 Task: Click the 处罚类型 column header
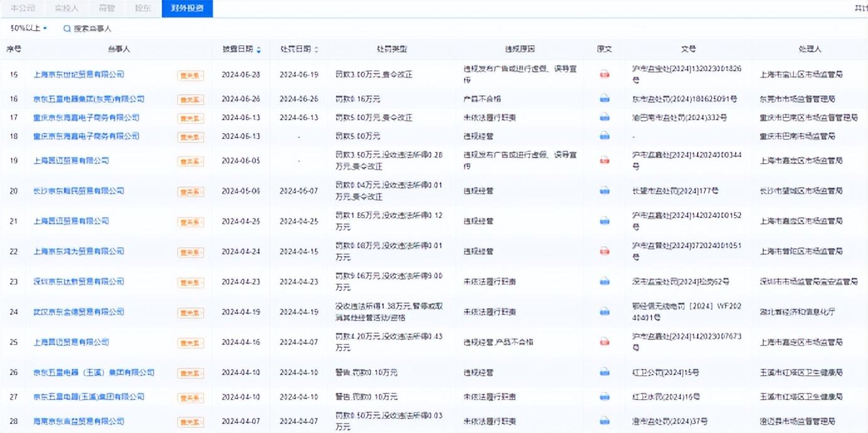(392, 49)
